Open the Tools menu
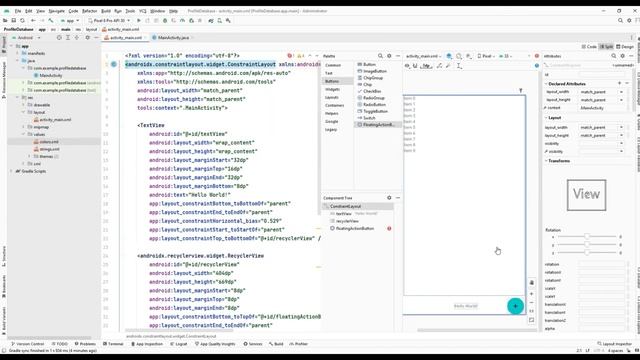 (130, 11)
